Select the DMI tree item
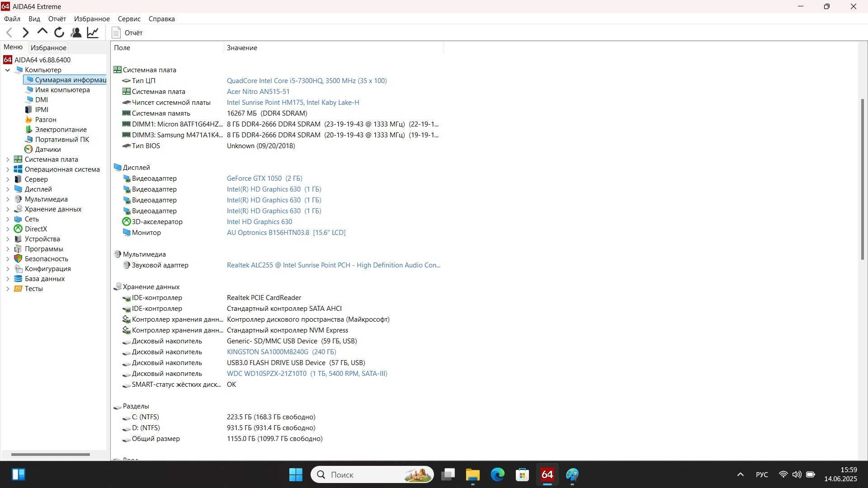The height and width of the screenshot is (488, 868). click(36, 99)
